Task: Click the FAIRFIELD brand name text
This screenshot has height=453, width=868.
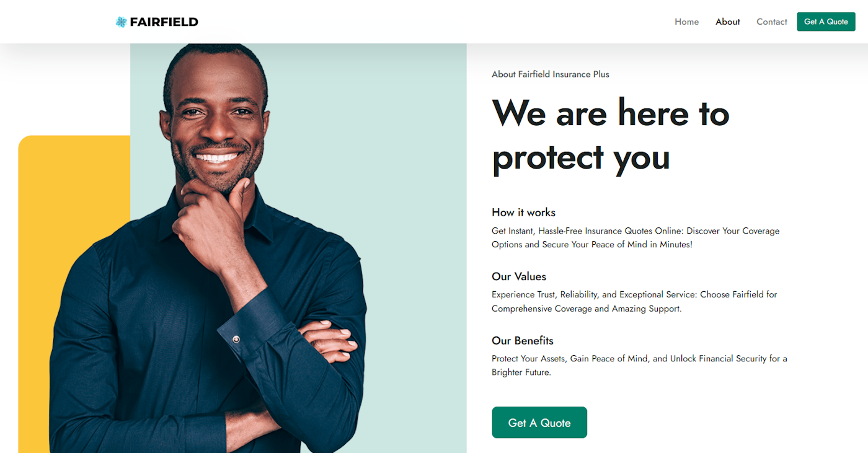Action: pyautogui.click(x=164, y=22)
